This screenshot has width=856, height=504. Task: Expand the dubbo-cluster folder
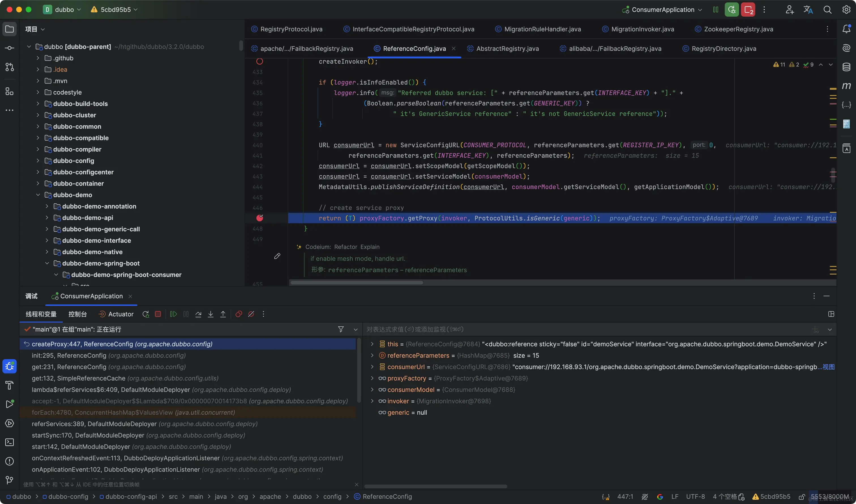[38, 115]
